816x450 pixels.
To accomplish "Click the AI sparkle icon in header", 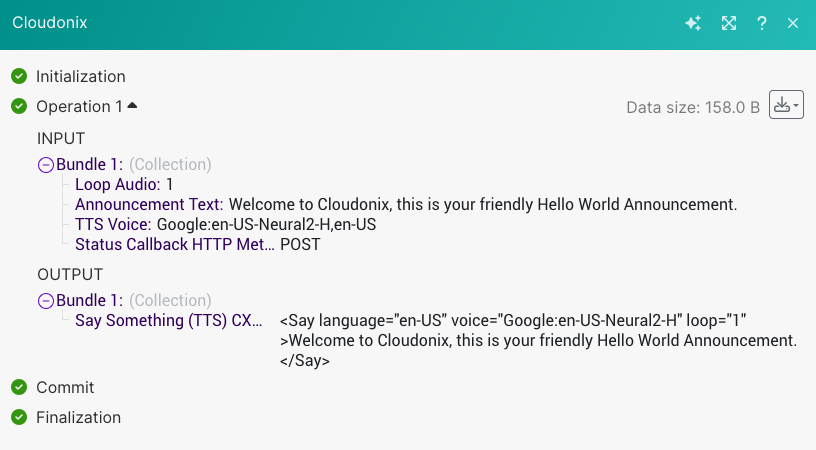I will 692,23.
